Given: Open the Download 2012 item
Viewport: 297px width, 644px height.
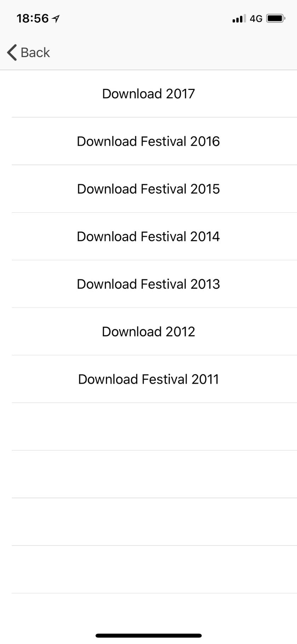Looking at the screenshot, I should tap(148, 332).
